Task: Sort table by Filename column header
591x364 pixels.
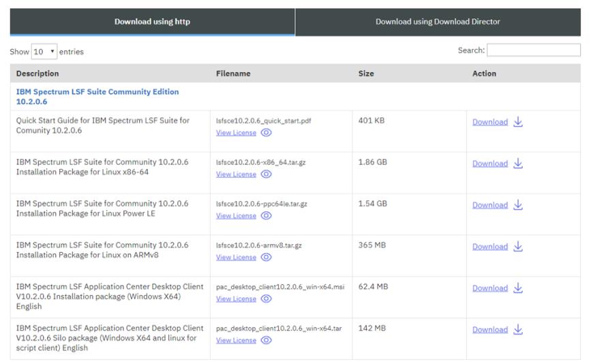Action: 233,74
